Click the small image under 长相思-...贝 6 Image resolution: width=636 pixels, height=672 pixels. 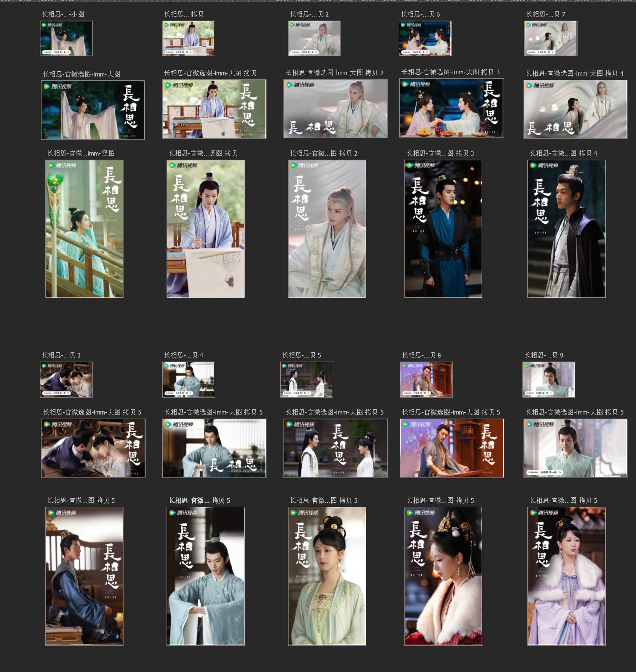(x=425, y=38)
